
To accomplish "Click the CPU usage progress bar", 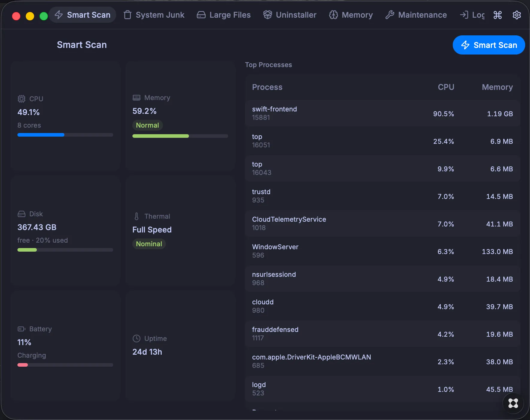I will click(65, 135).
